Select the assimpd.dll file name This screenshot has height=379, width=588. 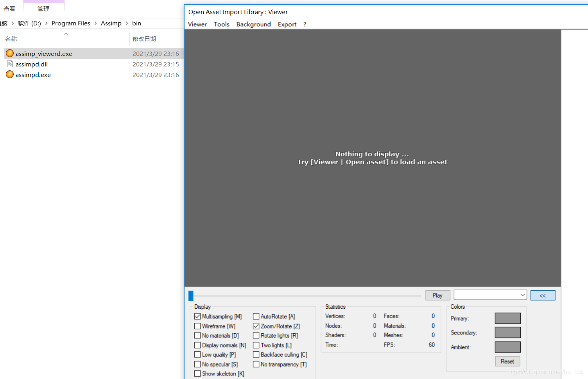[x=32, y=64]
